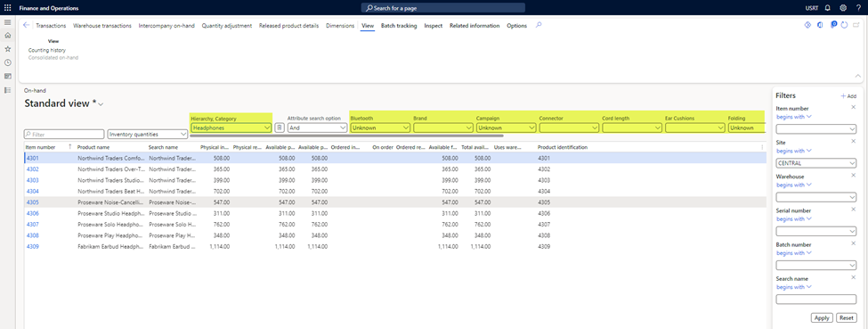Image resolution: width=868 pixels, height=329 pixels.
Task: Open Recent clock icon in sidebar
Action: [8, 62]
